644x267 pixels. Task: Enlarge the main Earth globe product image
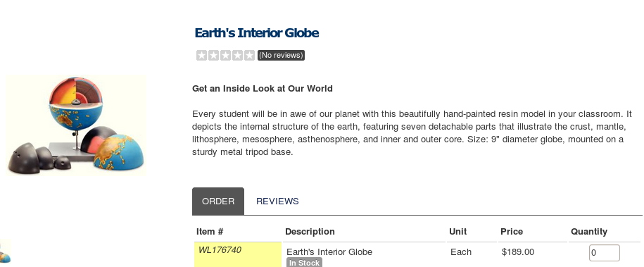click(x=76, y=125)
